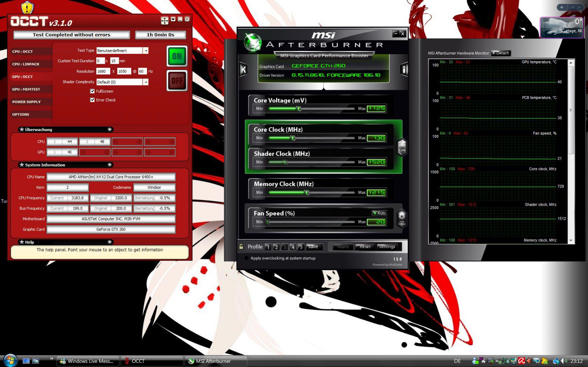Click the resolution width field 1680
588x367 pixels.
pyautogui.click(x=103, y=71)
